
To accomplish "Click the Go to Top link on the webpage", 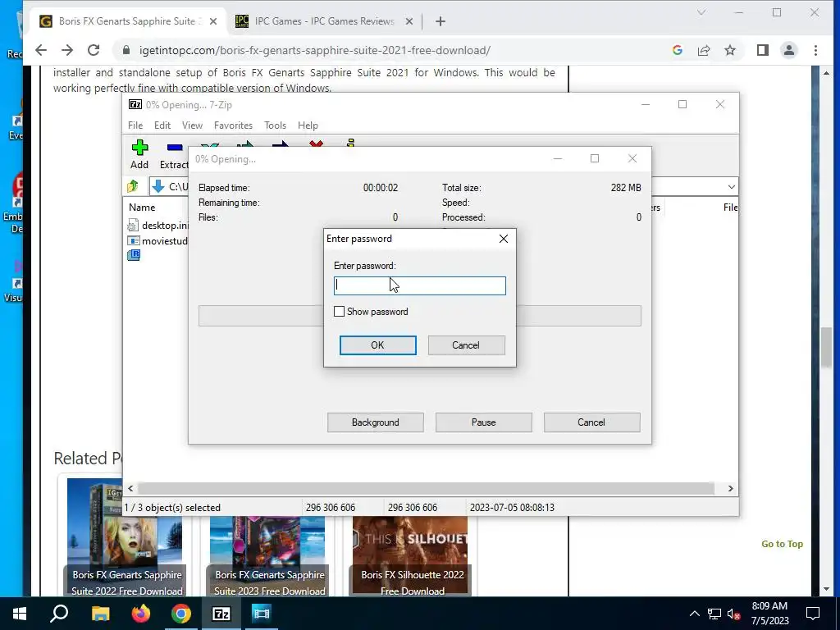I will [x=782, y=544].
